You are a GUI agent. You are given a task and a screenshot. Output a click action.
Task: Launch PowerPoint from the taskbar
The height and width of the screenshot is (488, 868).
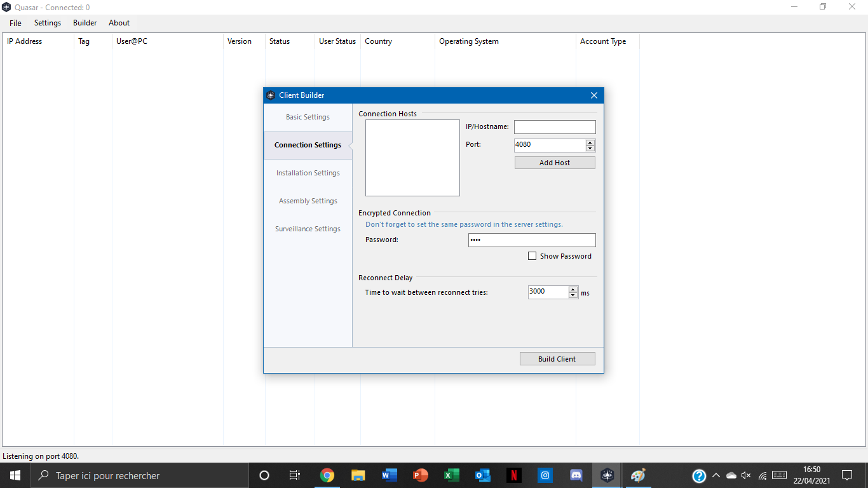[x=421, y=475]
